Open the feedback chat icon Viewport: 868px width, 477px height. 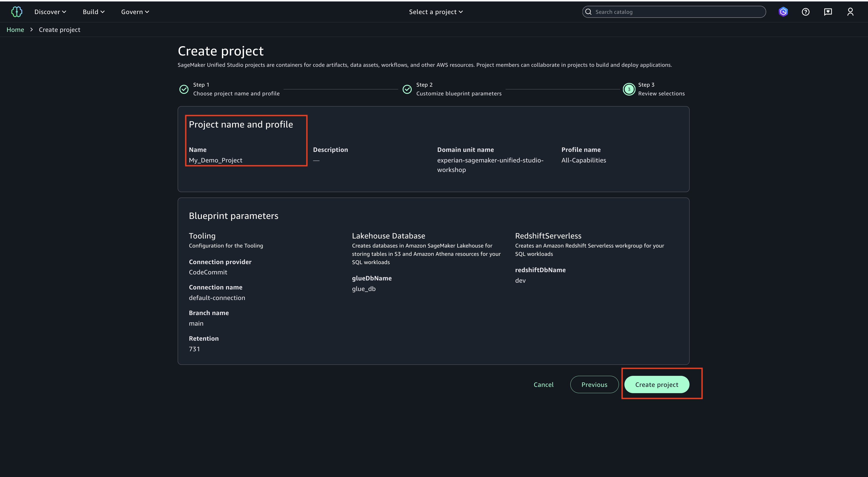pyautogui.click(x=828, y=12)
